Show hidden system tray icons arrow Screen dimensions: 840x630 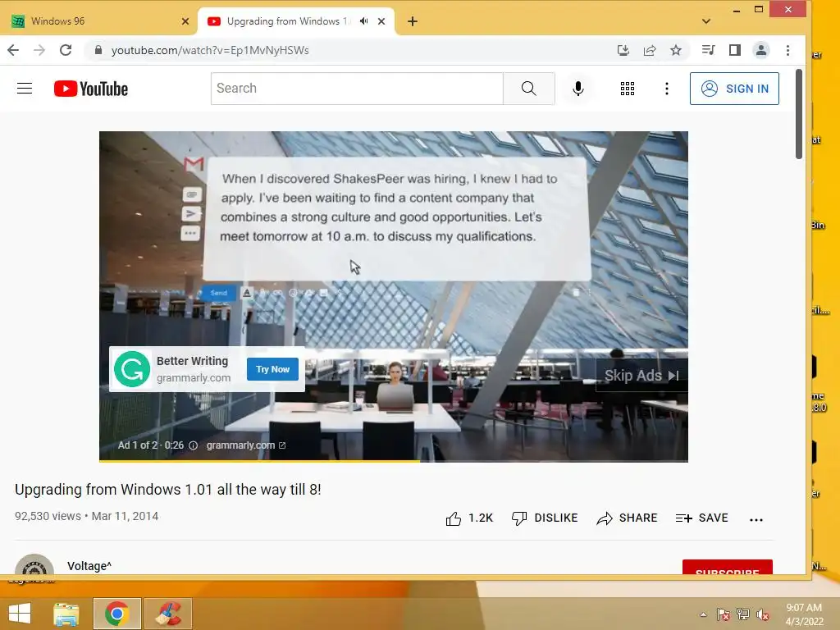click(703, 614)
